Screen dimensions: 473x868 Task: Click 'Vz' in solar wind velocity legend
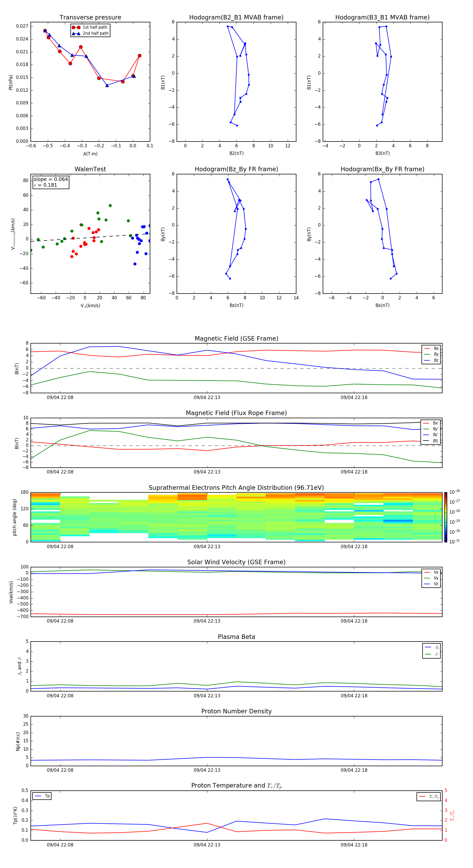pyautogui.click(x=431, y=584)
